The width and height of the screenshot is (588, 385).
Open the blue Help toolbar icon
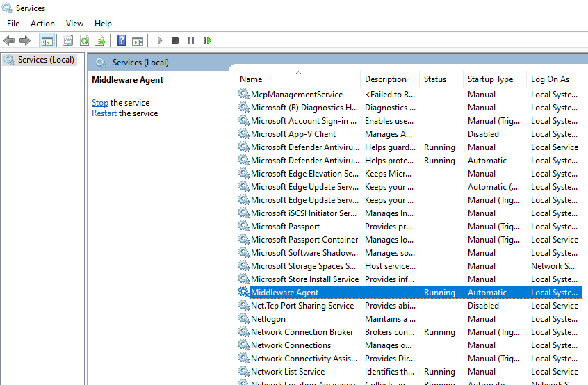pyautogui.click(x=121, y=40)
